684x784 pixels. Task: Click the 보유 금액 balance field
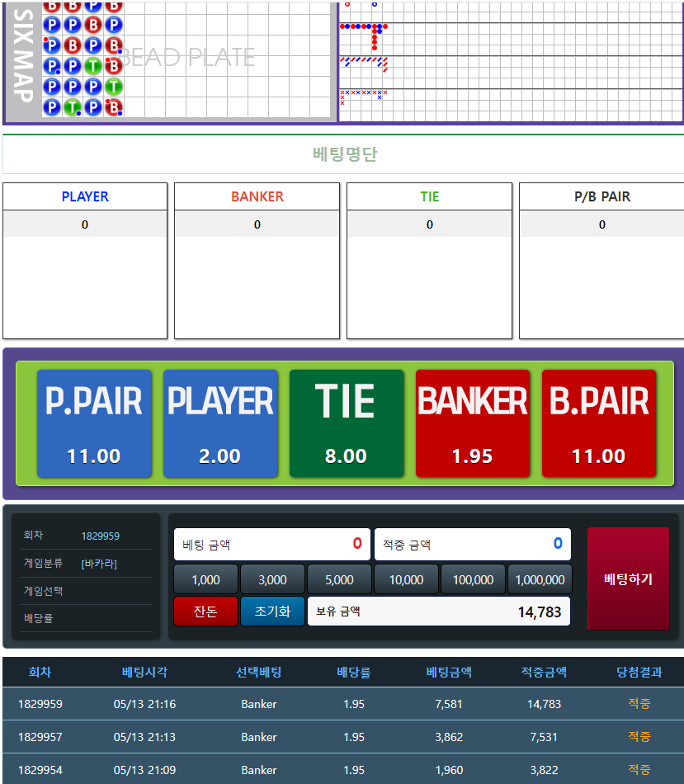(439, 611)
